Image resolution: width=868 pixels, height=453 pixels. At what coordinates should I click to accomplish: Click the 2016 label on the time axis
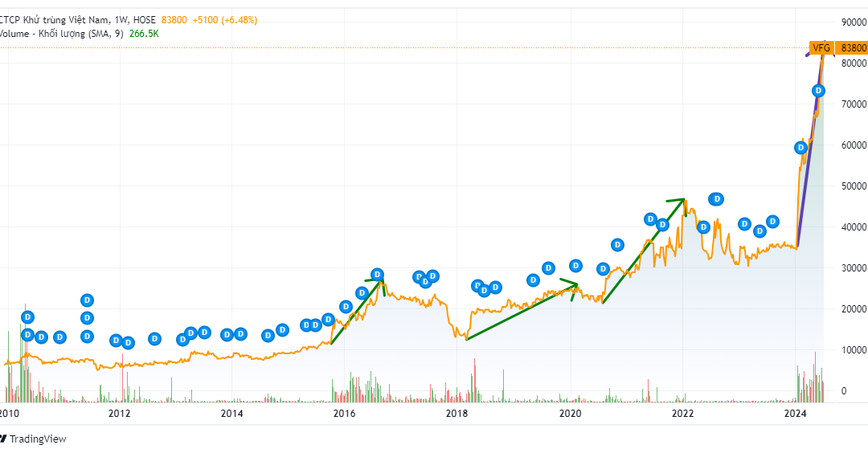[344, 413]
